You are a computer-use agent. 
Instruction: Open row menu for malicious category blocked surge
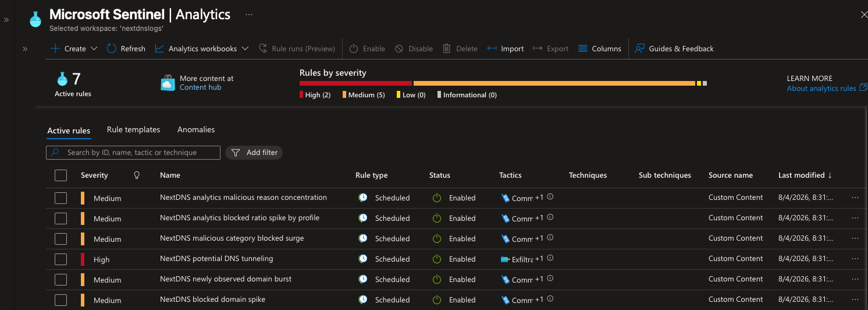[855, 238]
